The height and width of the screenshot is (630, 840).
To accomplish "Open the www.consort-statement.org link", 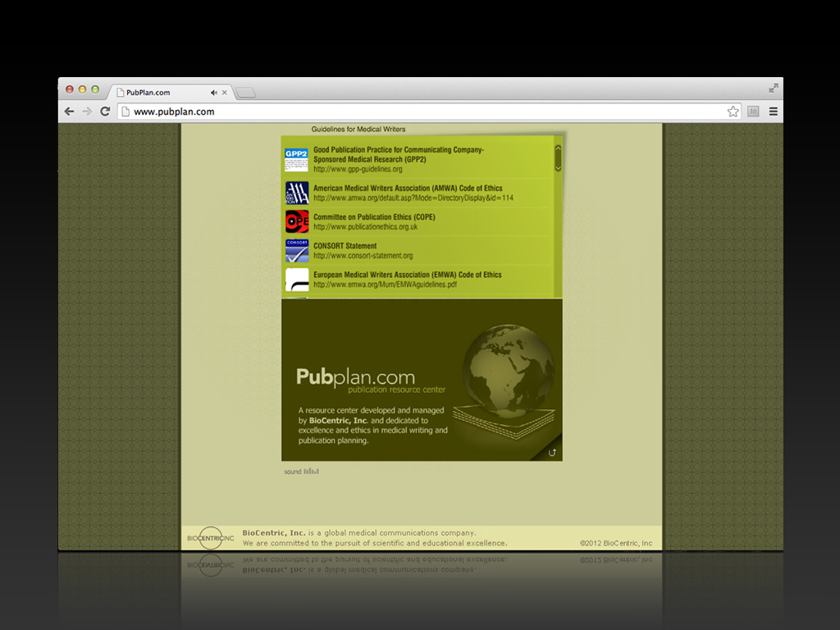I will (363, 256).
